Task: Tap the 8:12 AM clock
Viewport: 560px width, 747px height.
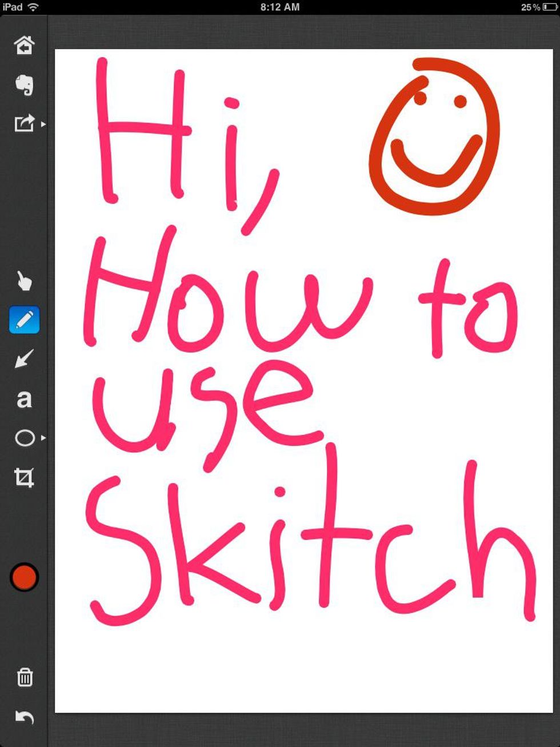Action: point(280,7)
